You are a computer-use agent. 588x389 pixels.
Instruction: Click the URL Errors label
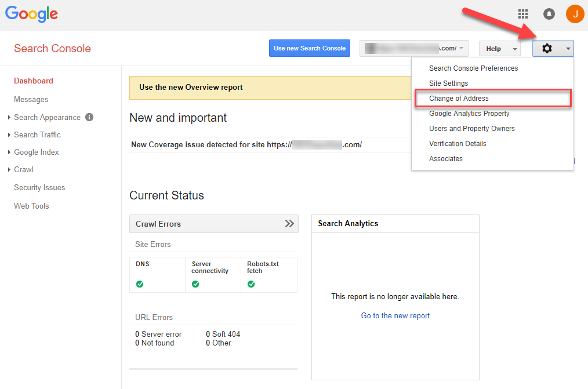tap(154, 318)
